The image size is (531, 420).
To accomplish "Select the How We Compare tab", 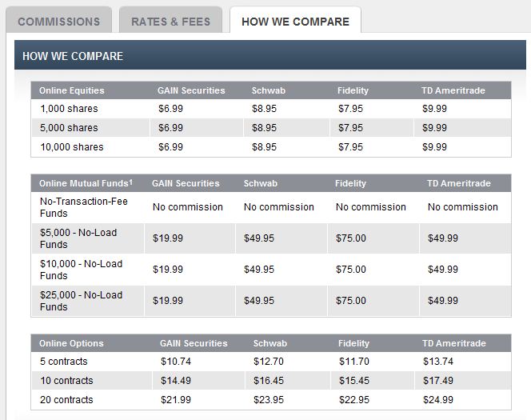I will coord(295,22).
